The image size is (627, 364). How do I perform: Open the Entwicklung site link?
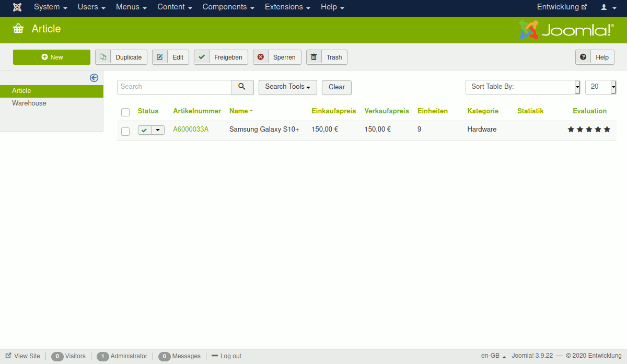(x=562, y=7)
